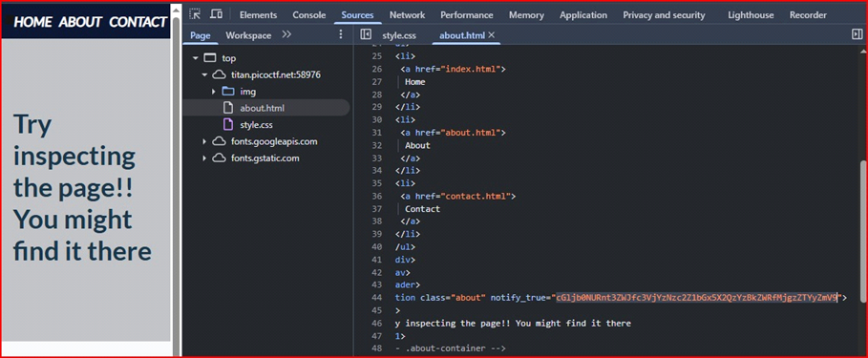
Task: Click the CONTACT link on webpage
Action: pos(138,22)
